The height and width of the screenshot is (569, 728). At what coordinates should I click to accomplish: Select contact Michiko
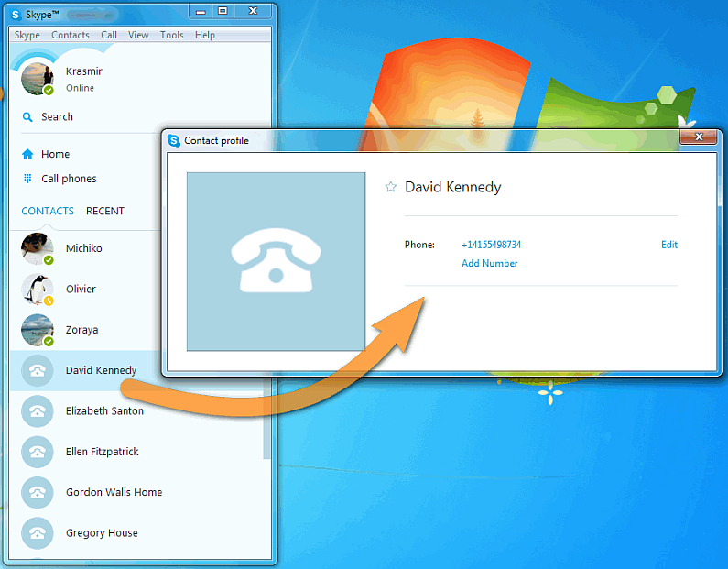[83, 248]
